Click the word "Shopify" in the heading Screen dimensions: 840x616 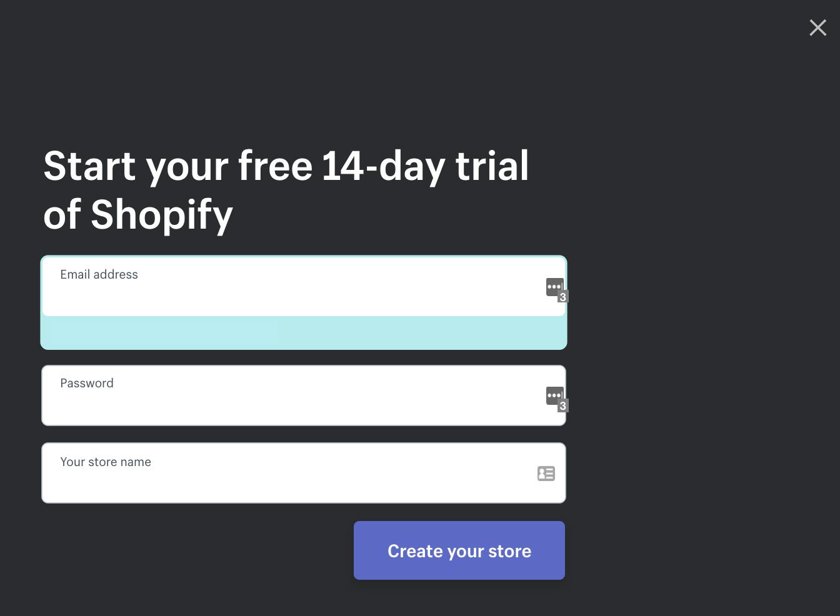[162, 216]
